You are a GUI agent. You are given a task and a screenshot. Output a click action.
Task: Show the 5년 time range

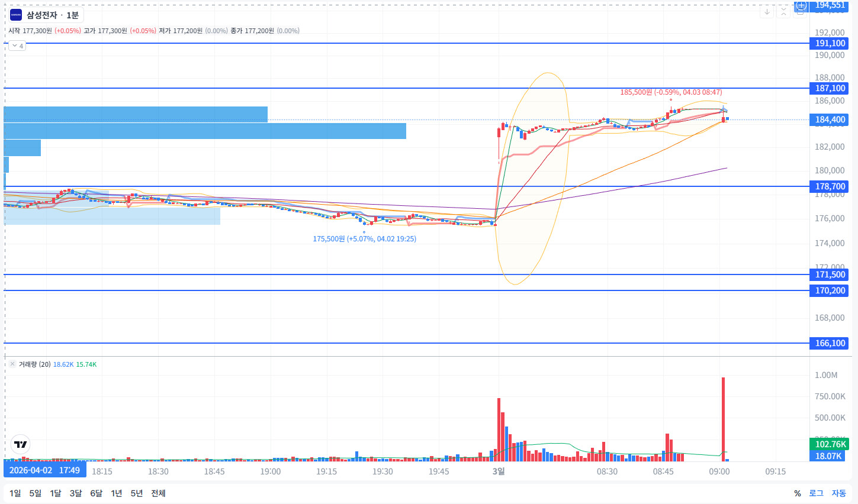point(137,493)
